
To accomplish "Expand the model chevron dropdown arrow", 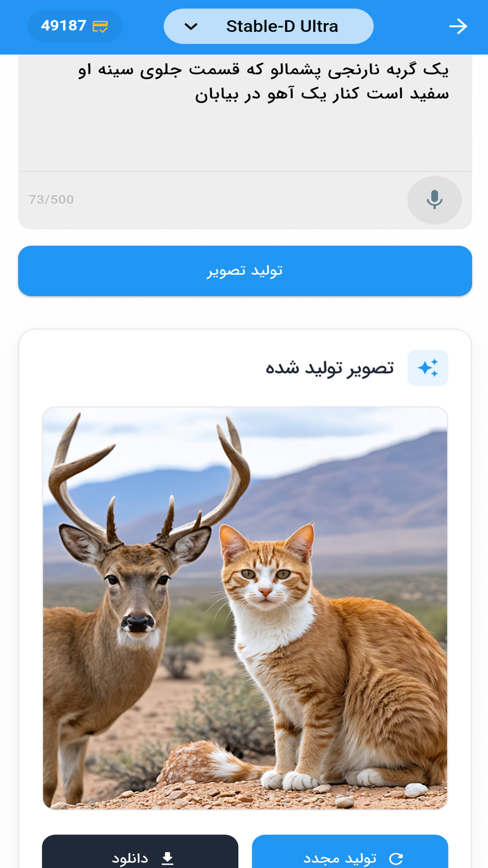I will [x=191, y=26].
